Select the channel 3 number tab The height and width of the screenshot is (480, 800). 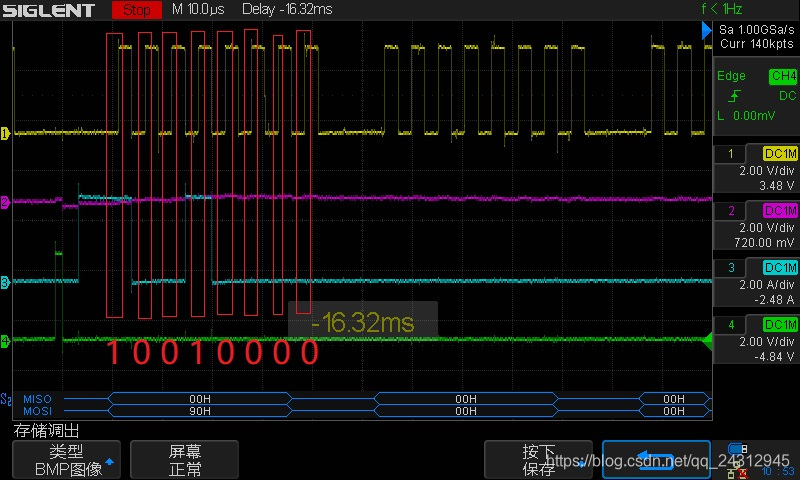[731, 268]
